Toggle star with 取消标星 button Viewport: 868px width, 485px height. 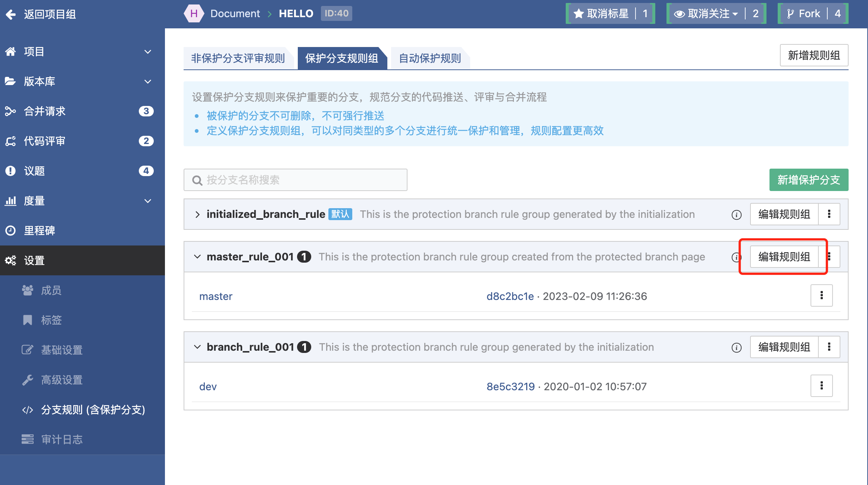coord(601,14)
